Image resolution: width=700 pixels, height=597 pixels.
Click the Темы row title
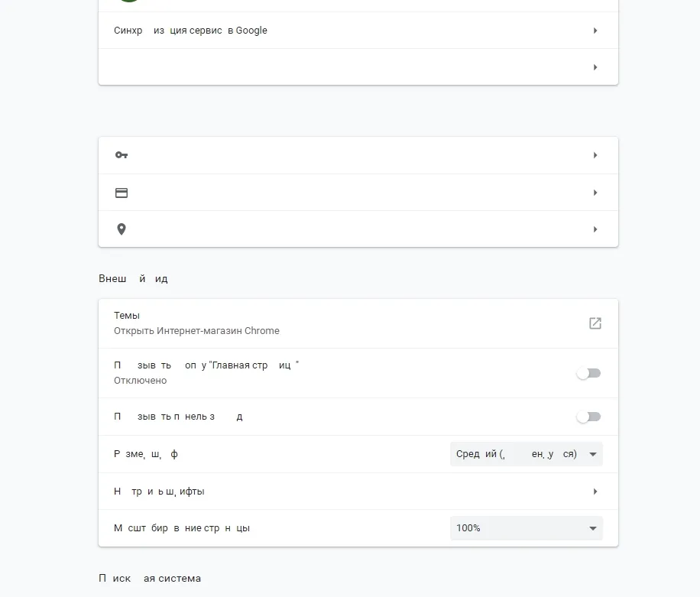click(127, 315)
